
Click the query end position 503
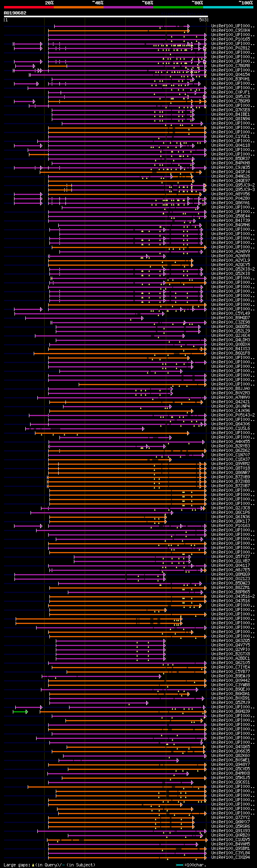click(203, 20)
